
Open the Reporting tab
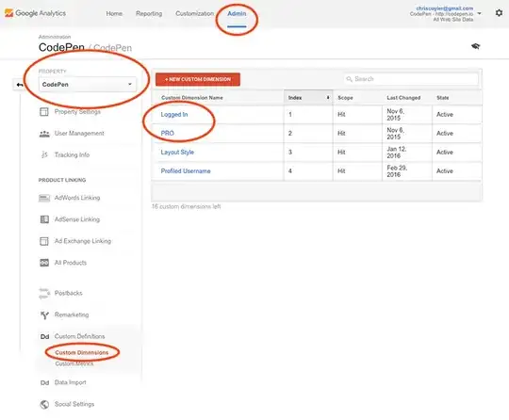[149, 13]
